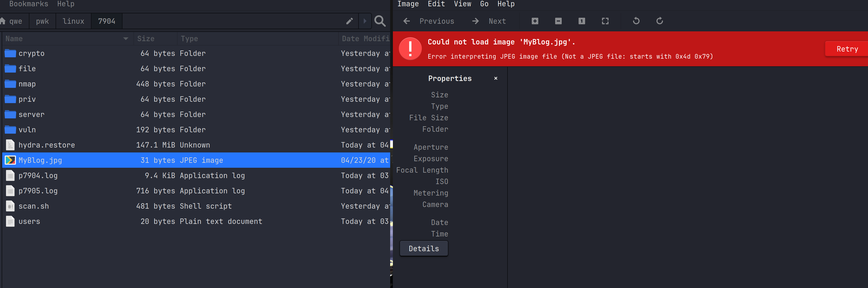Click the MyBlog.jpg image thumbnail icon

(x=10, y=160)
